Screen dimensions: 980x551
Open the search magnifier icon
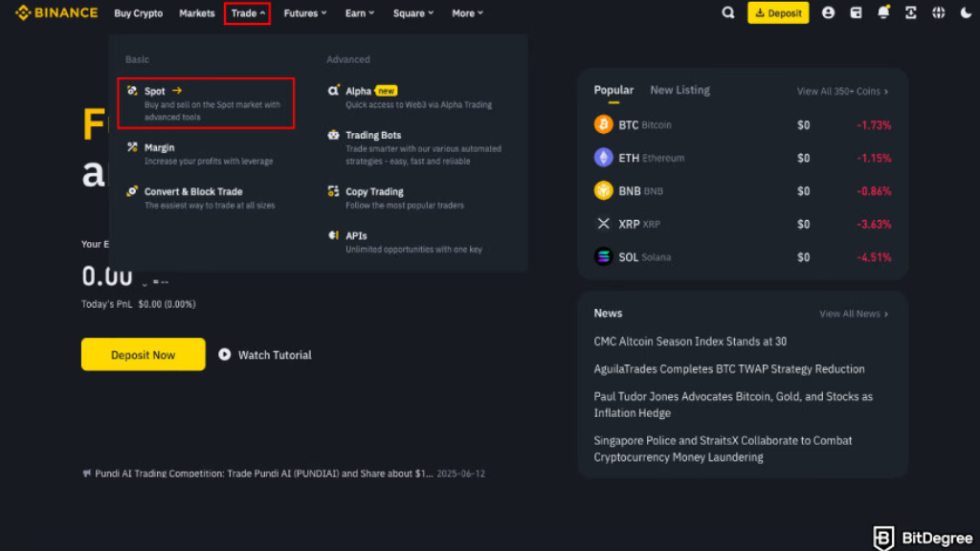(728, 12)
